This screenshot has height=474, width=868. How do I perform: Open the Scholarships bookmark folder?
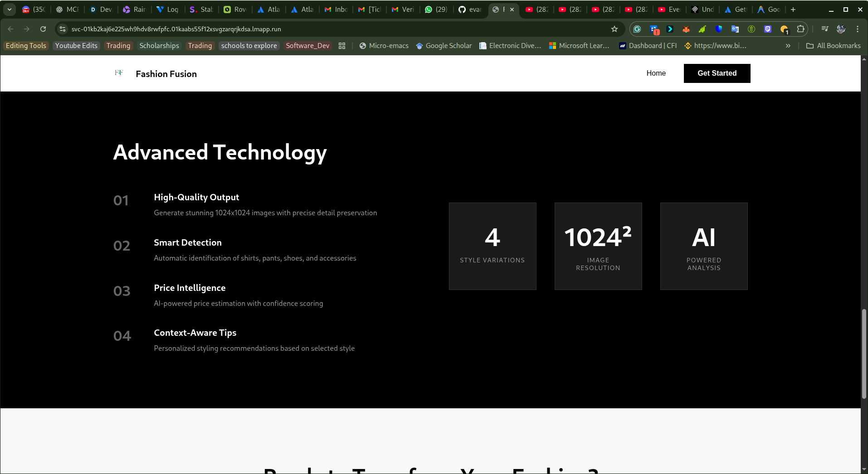click(159, 46)
